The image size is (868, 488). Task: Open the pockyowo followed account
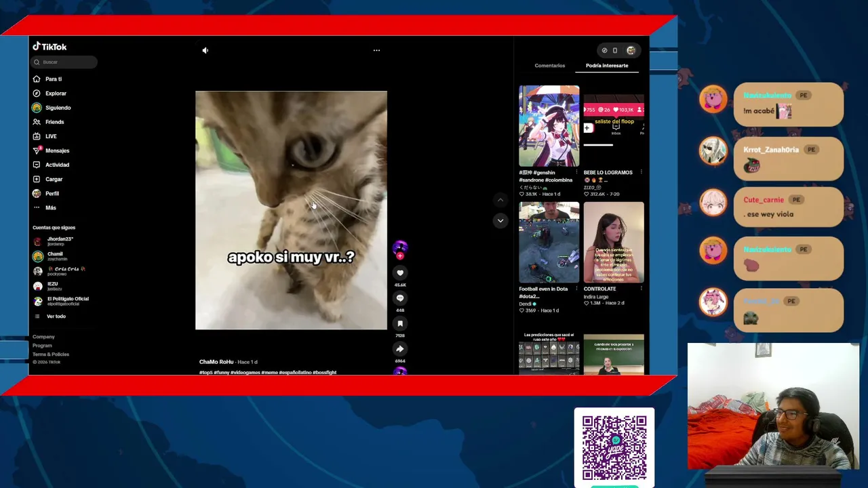[59, 270]
